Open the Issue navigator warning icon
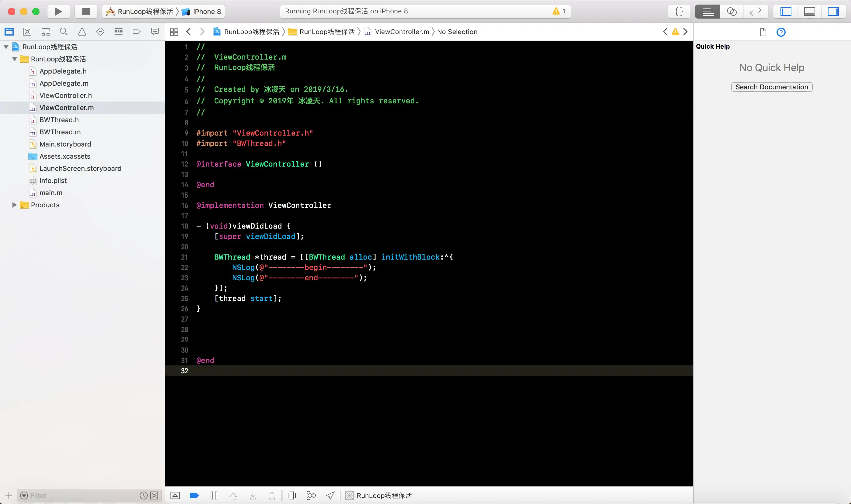The image size is (851, 504). [x=82, y=32]
